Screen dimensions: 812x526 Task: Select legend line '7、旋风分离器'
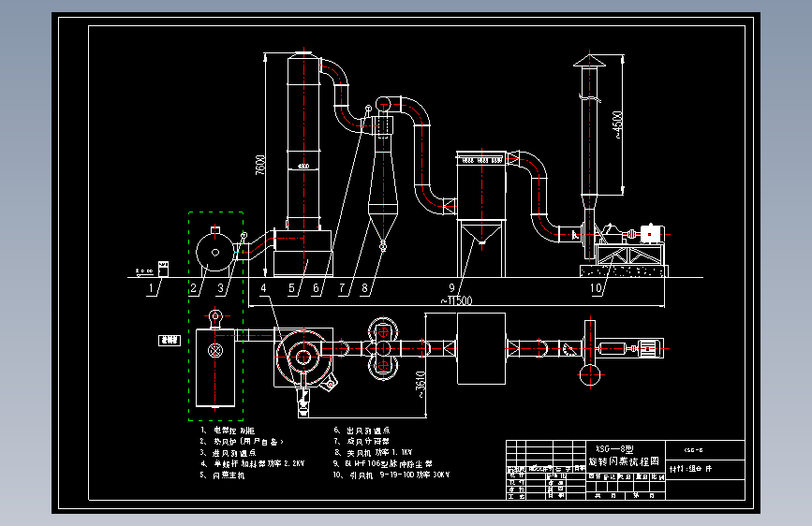pos(361,442)
